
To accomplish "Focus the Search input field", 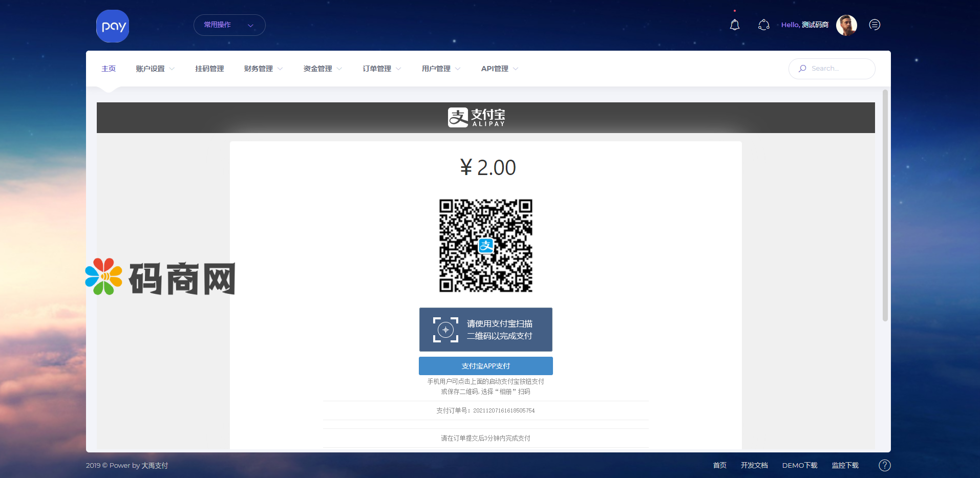I will click(837, 69).
